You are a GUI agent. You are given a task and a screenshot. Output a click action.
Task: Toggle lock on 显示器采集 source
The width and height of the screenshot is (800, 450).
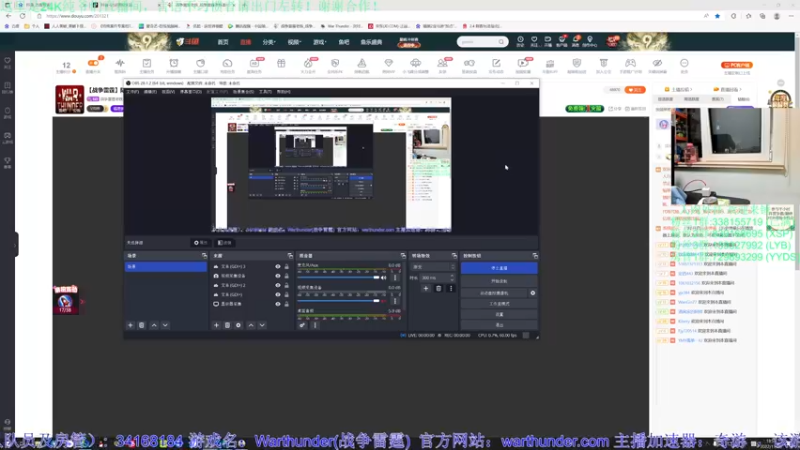tap(286, 304)
